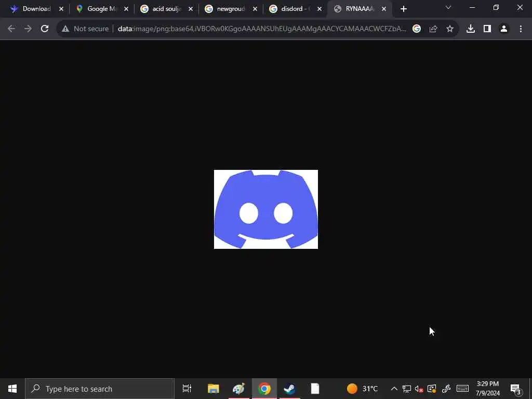Open the tab search dropdown chevron
The width and height of the screenshot is (532, 399).
pyautogui.click(x=448, y=7)
